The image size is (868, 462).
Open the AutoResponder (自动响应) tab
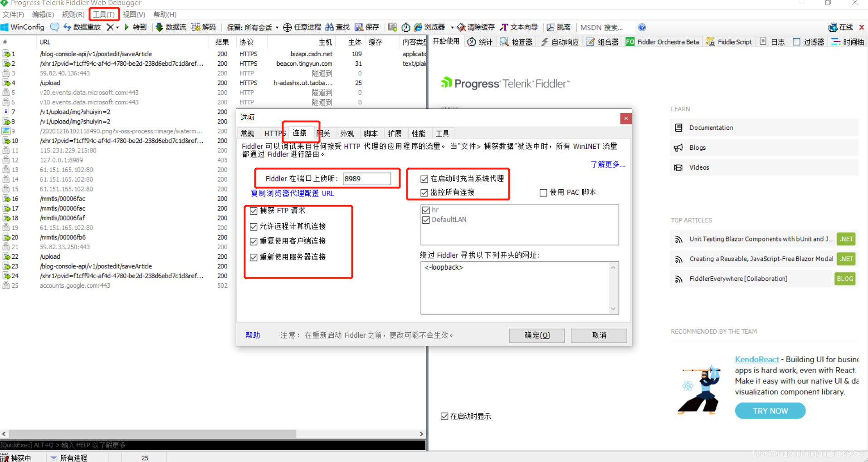(x=560, y=42)
